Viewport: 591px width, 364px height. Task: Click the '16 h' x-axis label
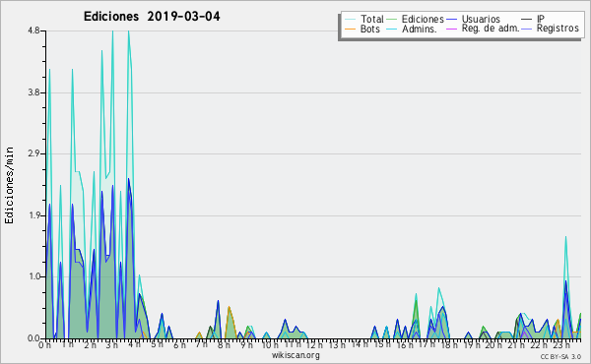click(405, 344)
